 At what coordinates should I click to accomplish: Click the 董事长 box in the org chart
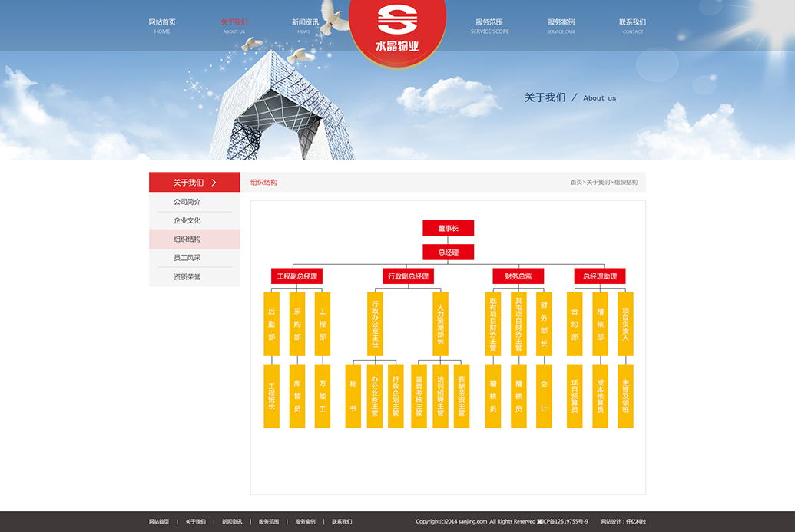click(448, 228)
